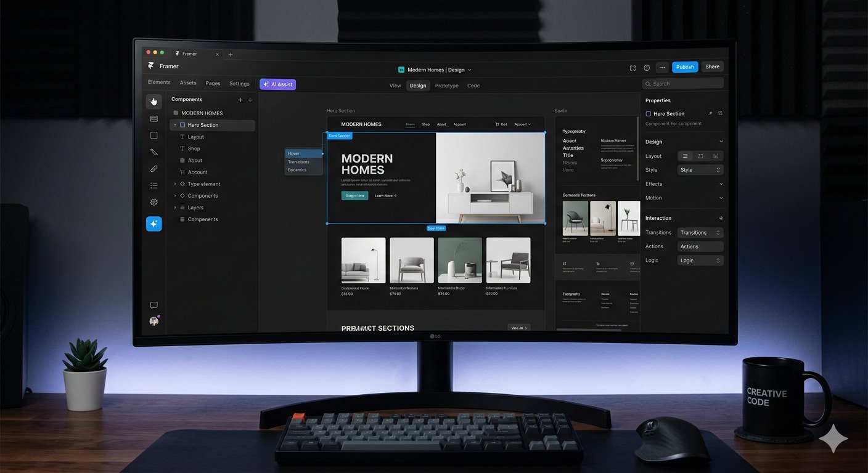
Task: Select the pen drawing tool in the left toolbar
Action: coord(154,152)
